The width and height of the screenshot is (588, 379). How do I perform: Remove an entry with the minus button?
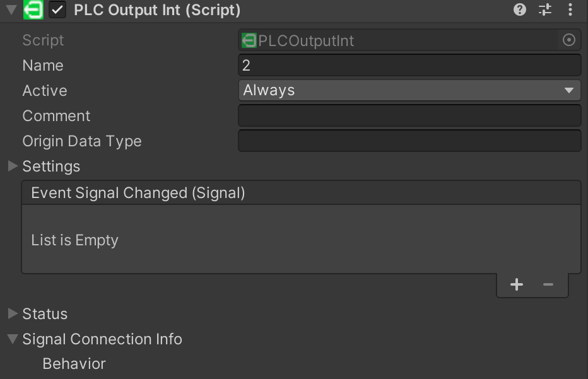pos(548,285)
